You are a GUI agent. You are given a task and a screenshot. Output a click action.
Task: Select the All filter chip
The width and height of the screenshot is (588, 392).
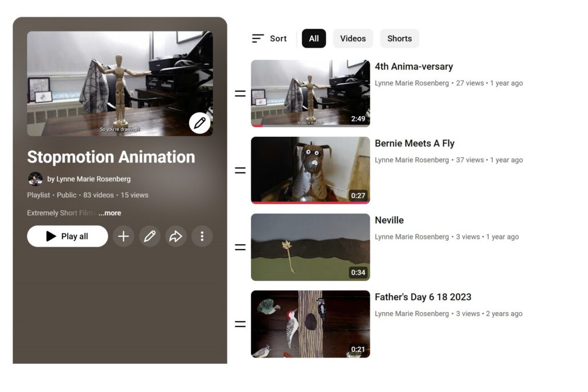[314, 39]
